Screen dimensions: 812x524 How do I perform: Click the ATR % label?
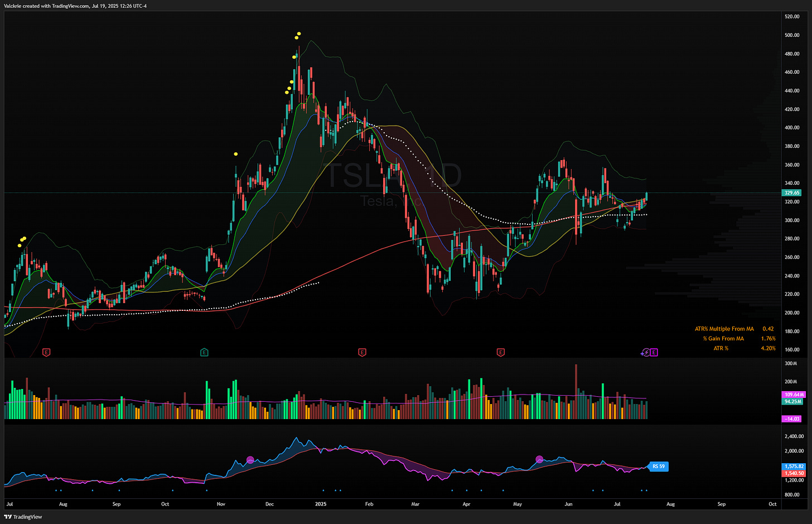click(x=721, y=348)
